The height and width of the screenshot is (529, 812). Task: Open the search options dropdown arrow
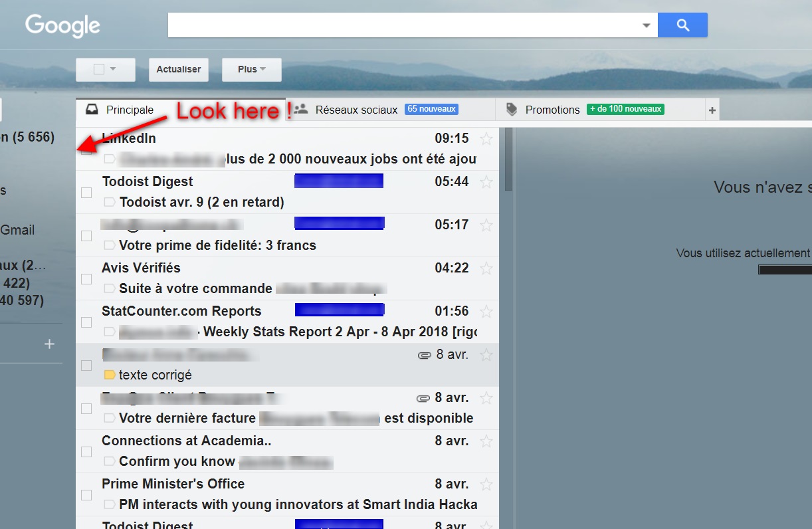[x=646, y=25]
